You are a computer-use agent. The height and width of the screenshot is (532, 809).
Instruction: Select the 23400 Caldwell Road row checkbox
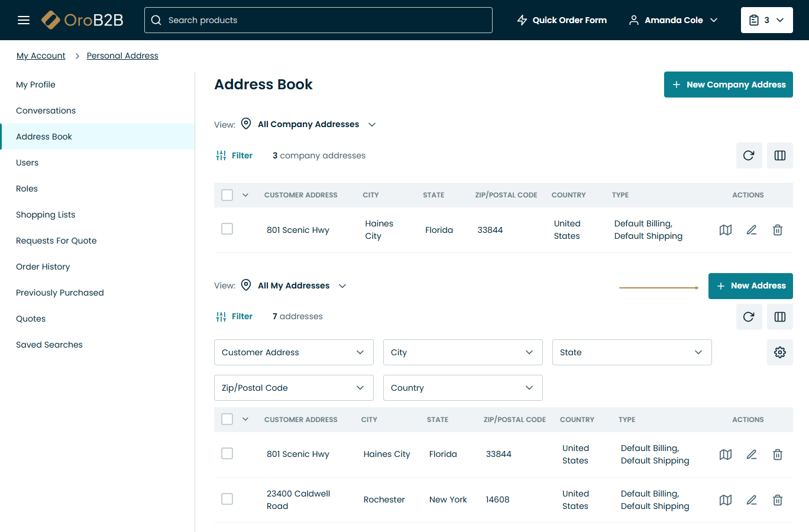[227, 499]
